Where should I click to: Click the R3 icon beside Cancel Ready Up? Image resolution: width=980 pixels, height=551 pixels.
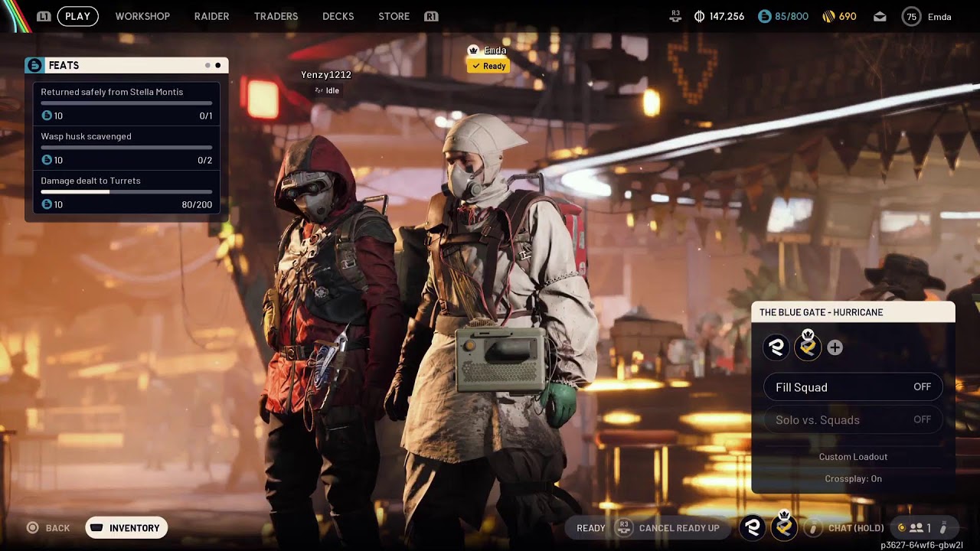tap(624, 527)
